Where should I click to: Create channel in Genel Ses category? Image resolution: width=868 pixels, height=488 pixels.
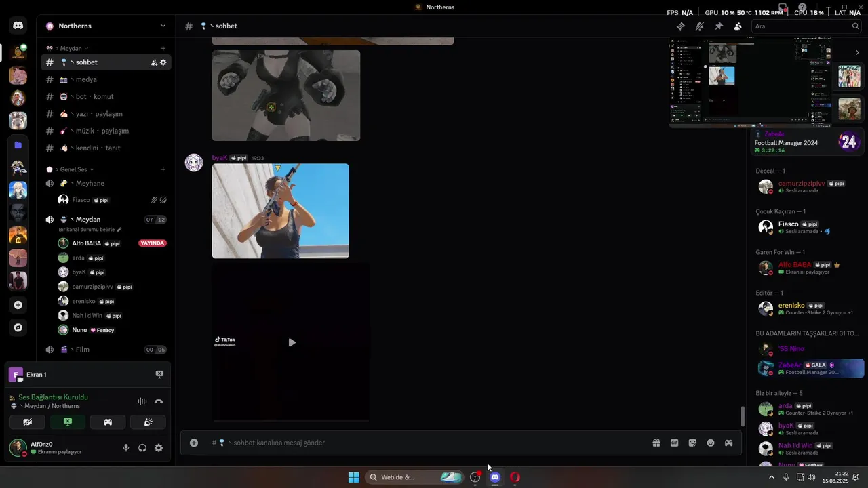coord(163,169)
